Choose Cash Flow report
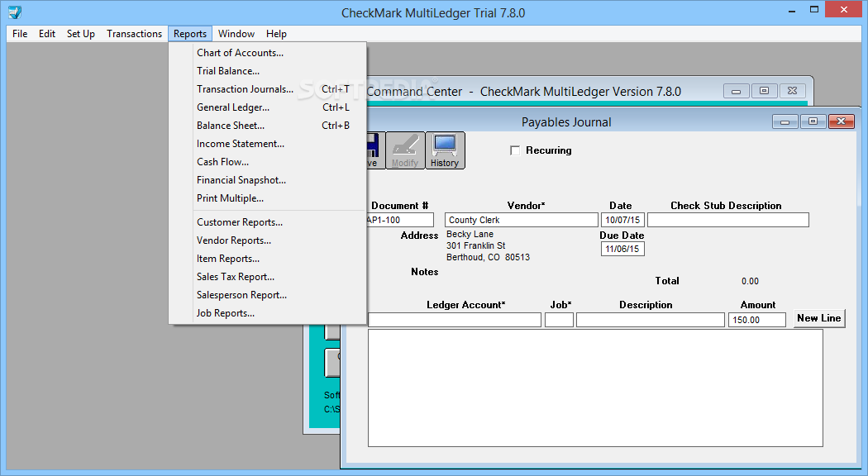The image size is (868, 476). pos(267,162)
